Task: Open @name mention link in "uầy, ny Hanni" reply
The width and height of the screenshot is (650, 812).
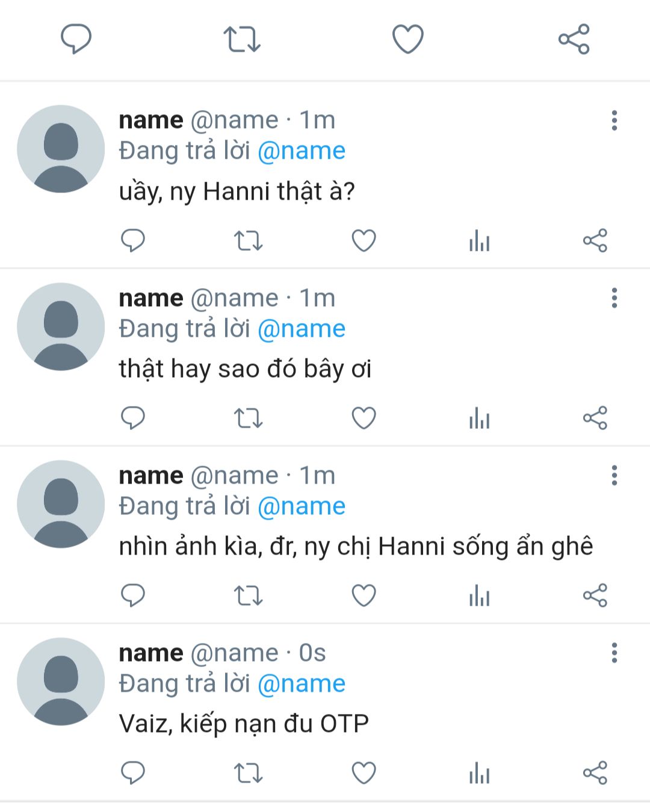Action: pyautogui.click(x=301, y=151)
